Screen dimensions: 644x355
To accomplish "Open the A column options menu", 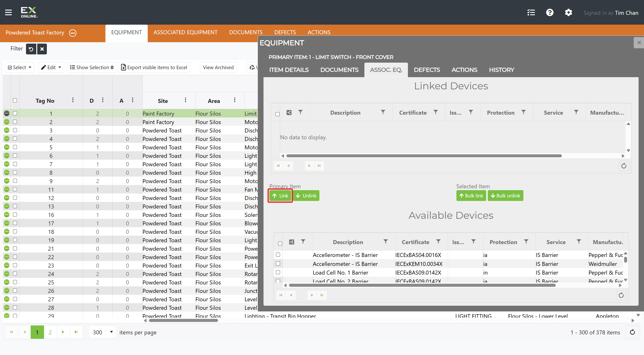I will tap(133, 100).
